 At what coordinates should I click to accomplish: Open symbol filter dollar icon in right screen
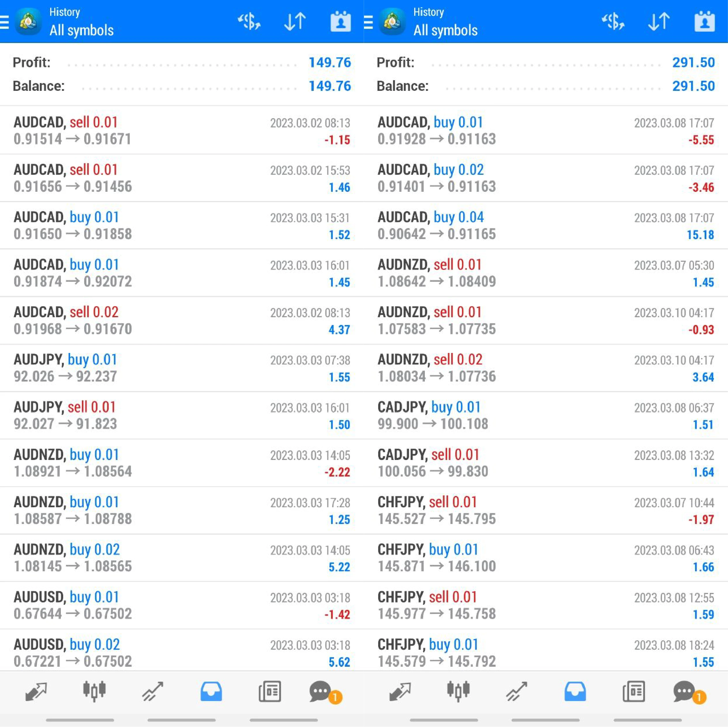[x=613, y=21]
